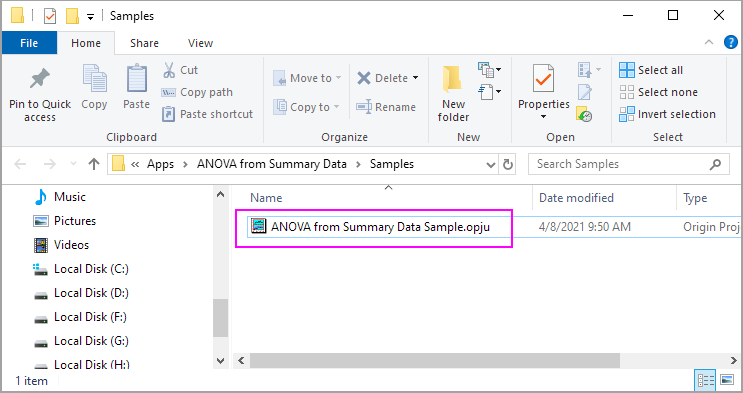Click the Properties checkmark icon

coord(543,79)
